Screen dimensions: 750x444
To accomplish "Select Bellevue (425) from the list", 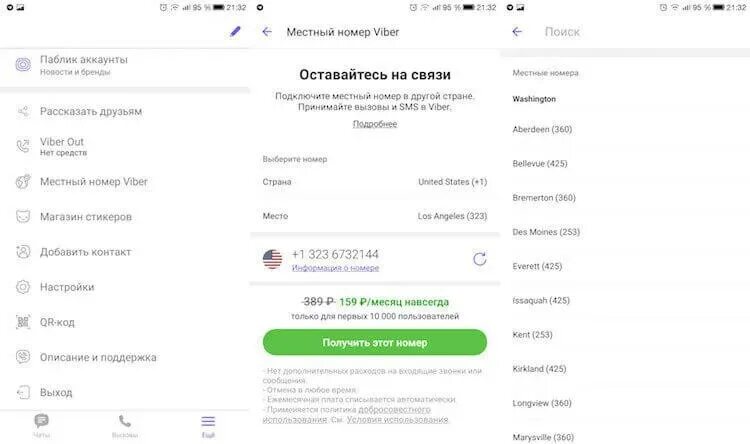I will 540,164.
